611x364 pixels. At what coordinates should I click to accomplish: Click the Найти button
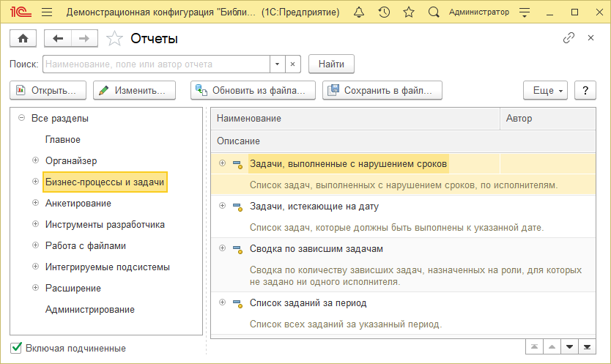(331, 64)
